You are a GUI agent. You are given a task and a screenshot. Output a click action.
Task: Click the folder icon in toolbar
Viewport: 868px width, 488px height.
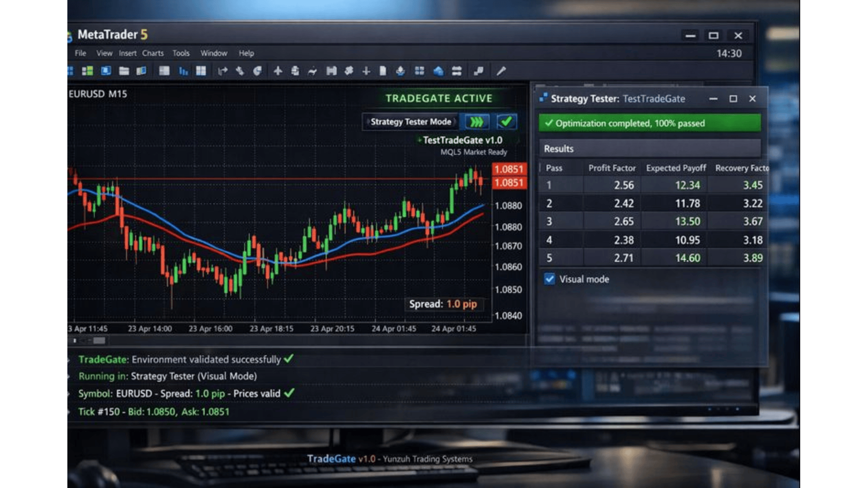[x=124, y=71]
